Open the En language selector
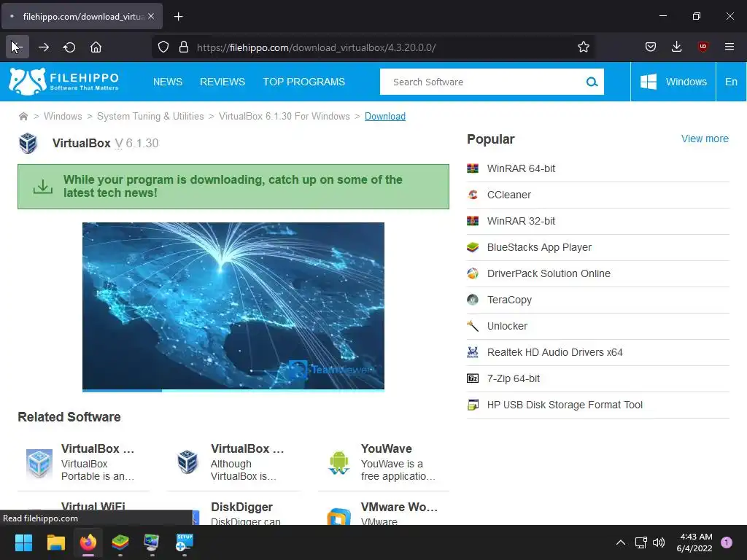This screenshot has width=747, height=560. tap(731, 82)
